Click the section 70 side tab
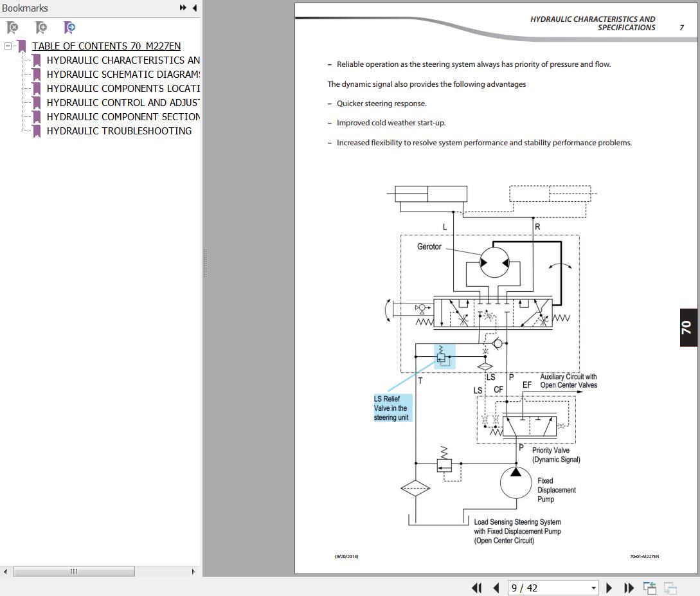This screenshot has height=596, width=700. pos(688,327)
